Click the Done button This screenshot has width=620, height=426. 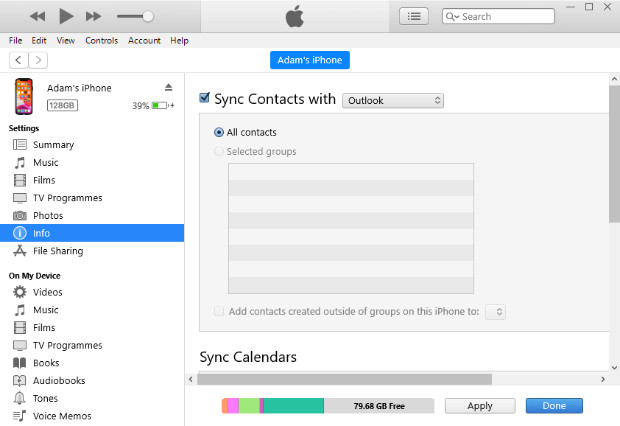pos(554,406)
